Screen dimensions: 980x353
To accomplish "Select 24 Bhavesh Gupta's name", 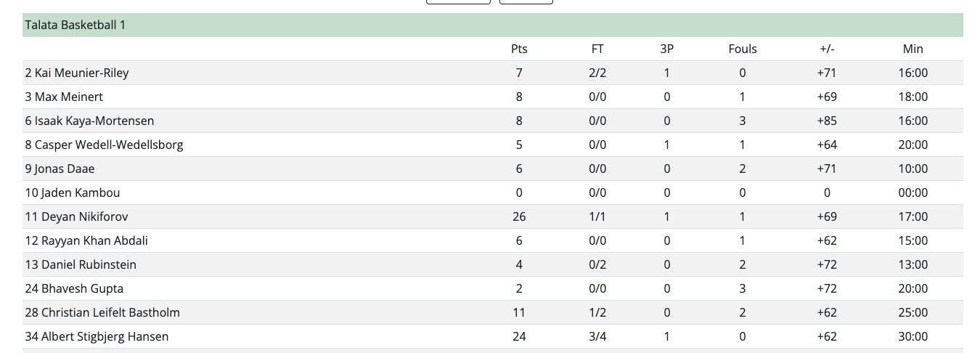I will pos(74,288).
